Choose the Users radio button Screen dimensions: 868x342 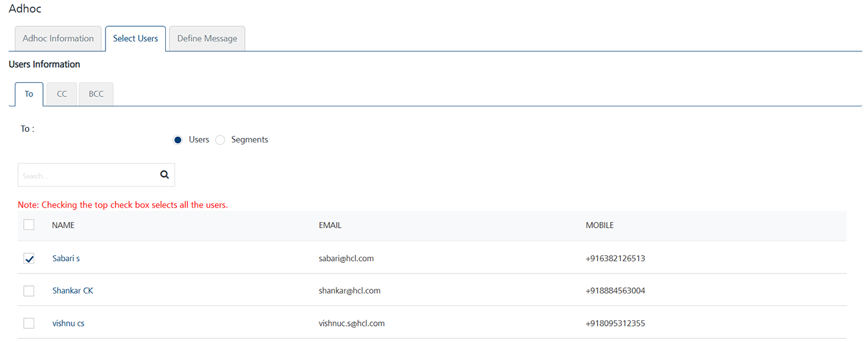pos(177,140)
